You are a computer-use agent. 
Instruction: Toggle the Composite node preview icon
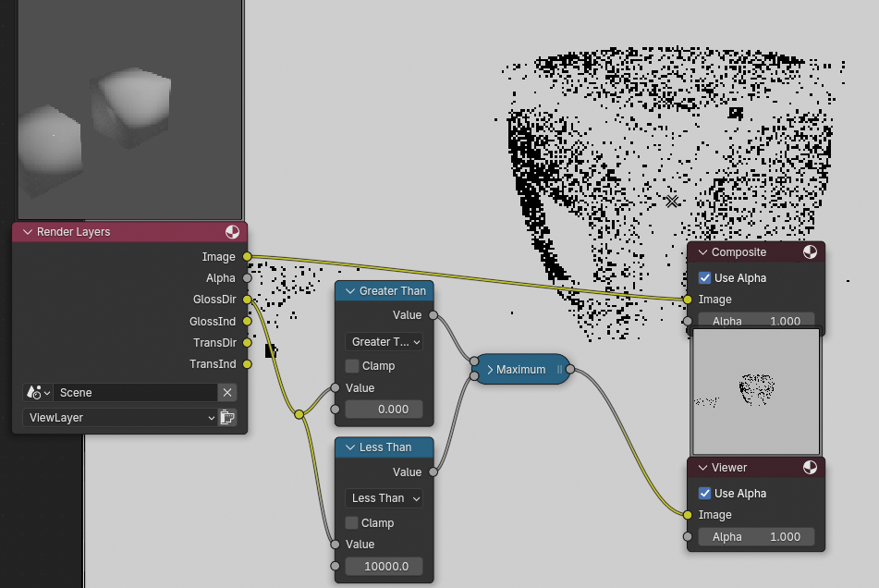810,252
